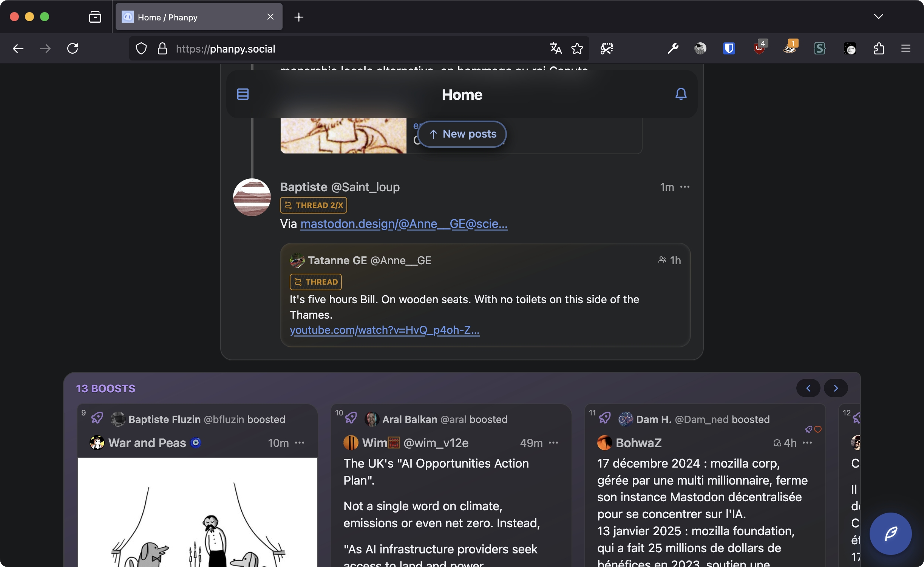This screenshot has height=567, width=924.
Task: Open more options on Wim's boosted post
Action: [553, 443]
